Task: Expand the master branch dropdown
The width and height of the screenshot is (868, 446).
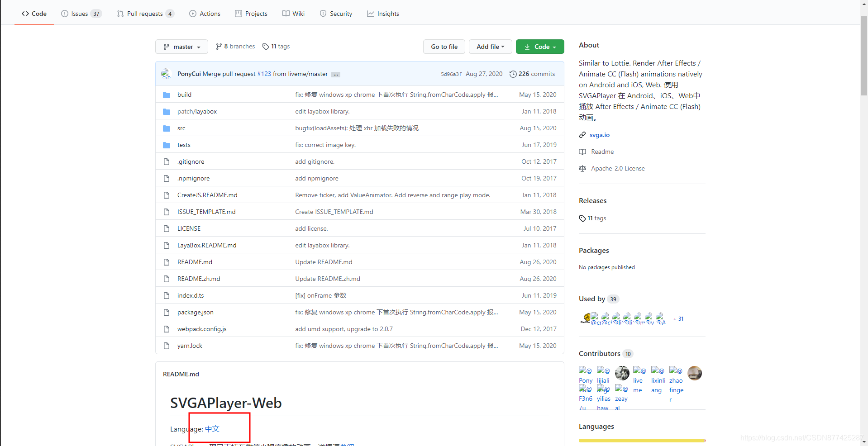Action: click(181, 47)
